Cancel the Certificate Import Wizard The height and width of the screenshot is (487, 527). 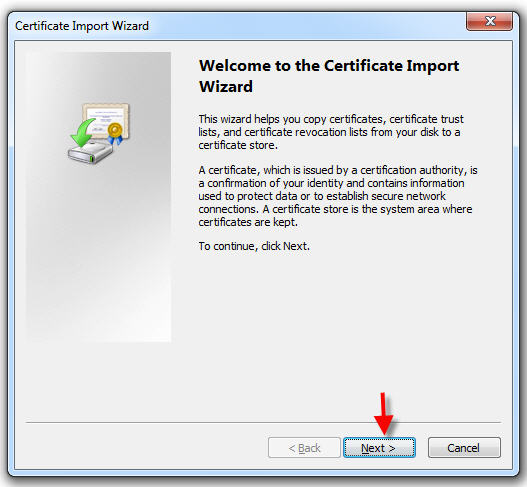(464, 448)
